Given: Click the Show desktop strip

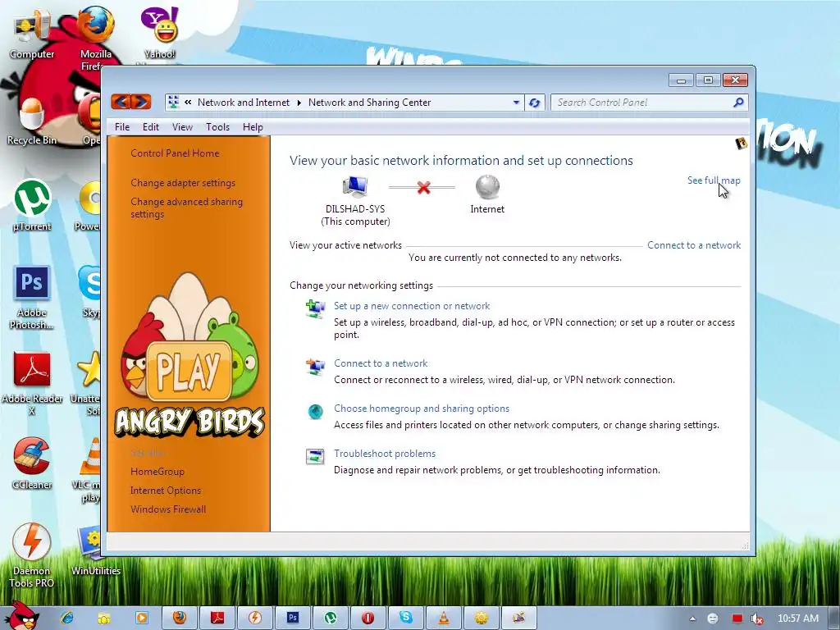Looking at the screenshot, I should (836, 619).
